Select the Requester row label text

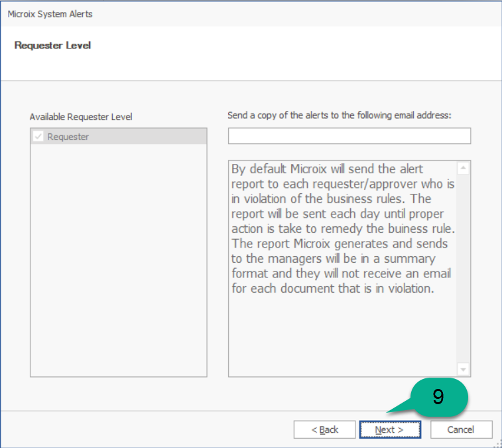[x=68, y=137]
